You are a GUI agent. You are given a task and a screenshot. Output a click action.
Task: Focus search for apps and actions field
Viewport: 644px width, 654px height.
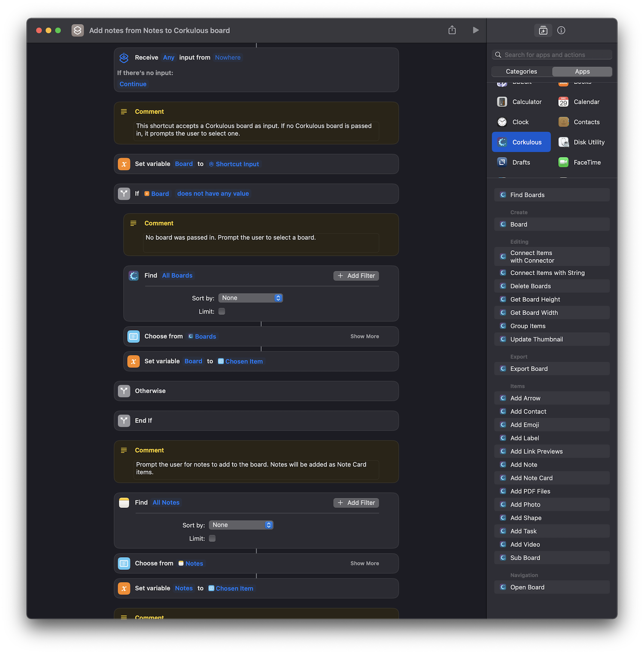[x=552, y=54]
